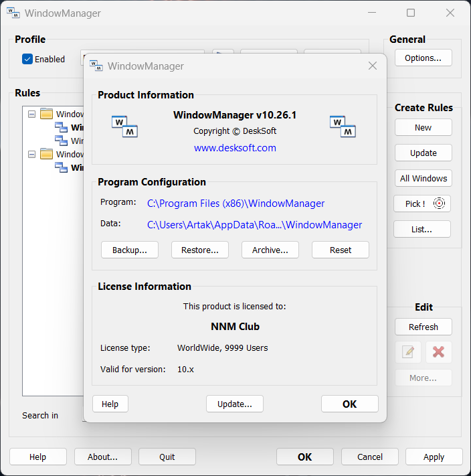Click the More... button in Edit
The width and height of the screenshot is (471, 476).
423,378
